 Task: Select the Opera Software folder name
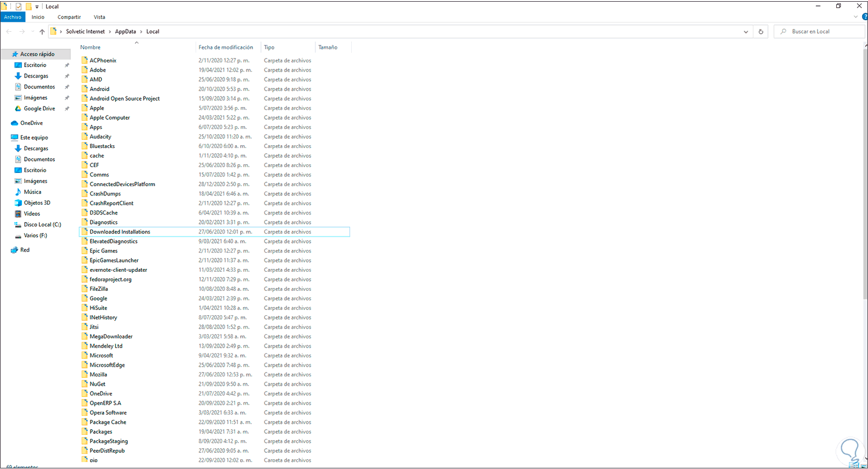pos(108,413)
